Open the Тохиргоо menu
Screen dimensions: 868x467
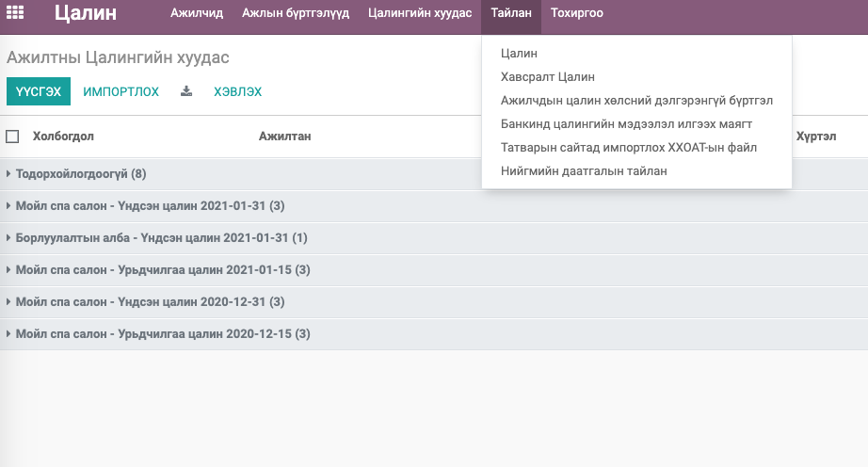point(577,13)
